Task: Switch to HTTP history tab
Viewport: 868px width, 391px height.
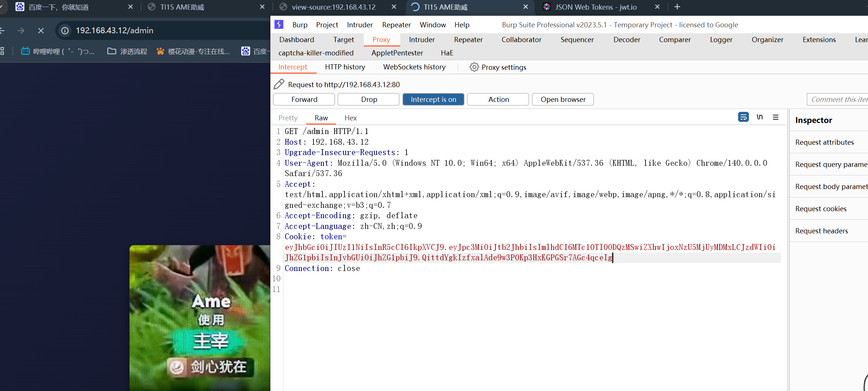Action: [345, 67]
